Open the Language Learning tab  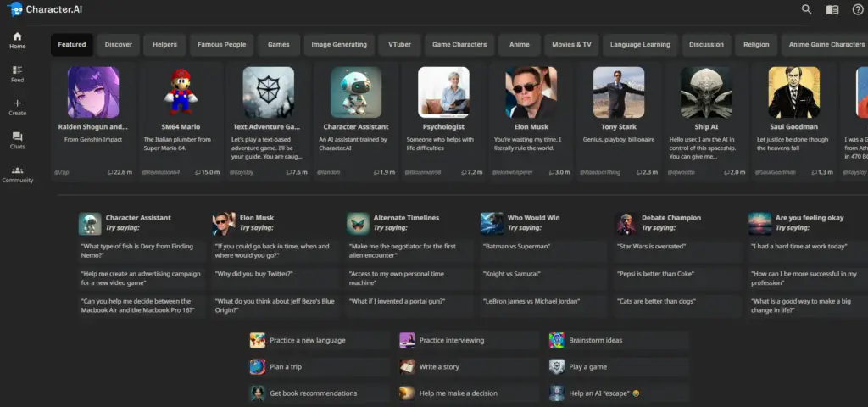(640, 45)
